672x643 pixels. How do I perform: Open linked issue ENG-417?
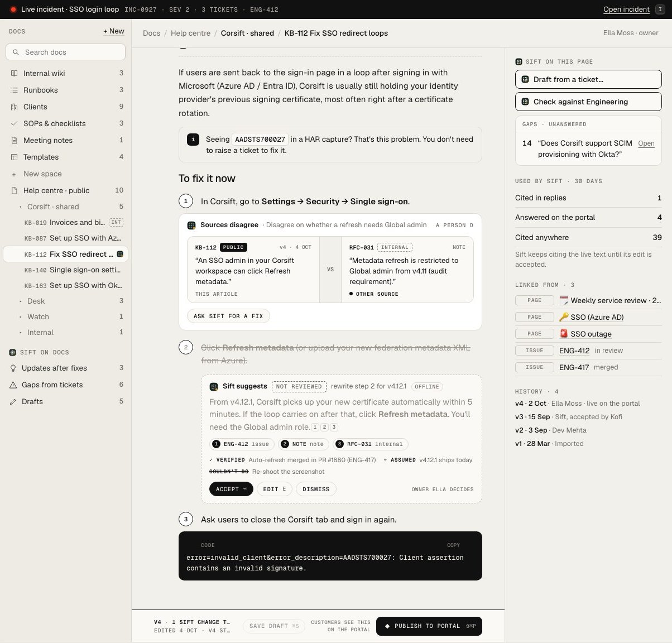[x=574, y=367]
